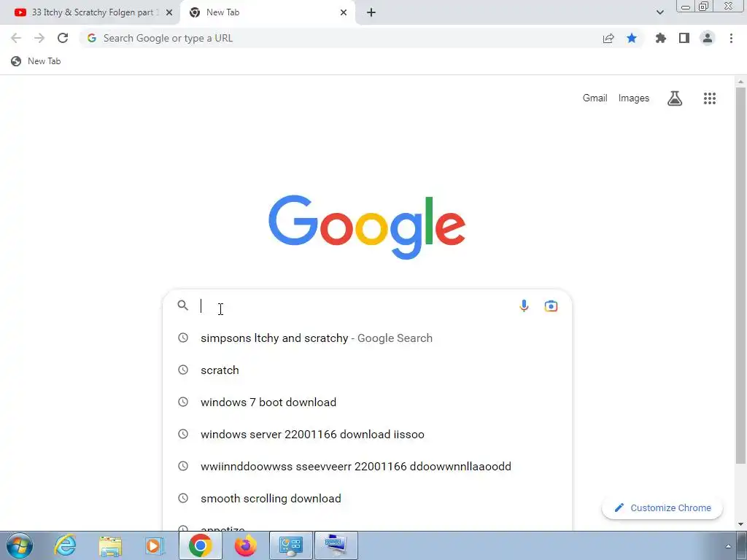This screenshot has width=747, height=560.
Task: Click the back navigation arrow
Action: click(x=16, y=38)
